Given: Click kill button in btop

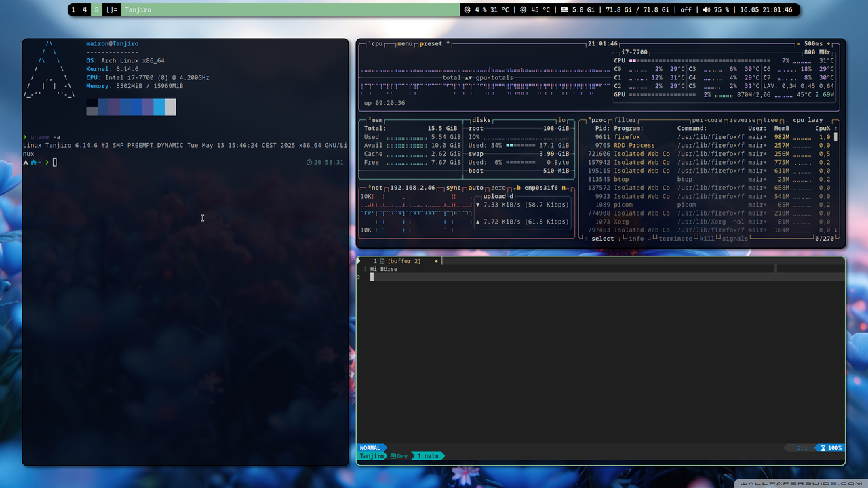Looking at the screenshot, I should pos(707,239).
